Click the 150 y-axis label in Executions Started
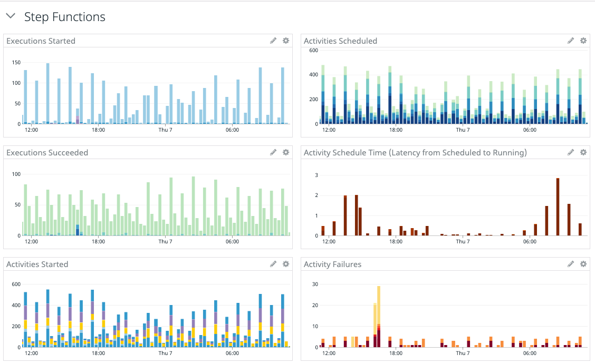Image resolution: width=595 pixels, height=364 pixels. (16, 63)
